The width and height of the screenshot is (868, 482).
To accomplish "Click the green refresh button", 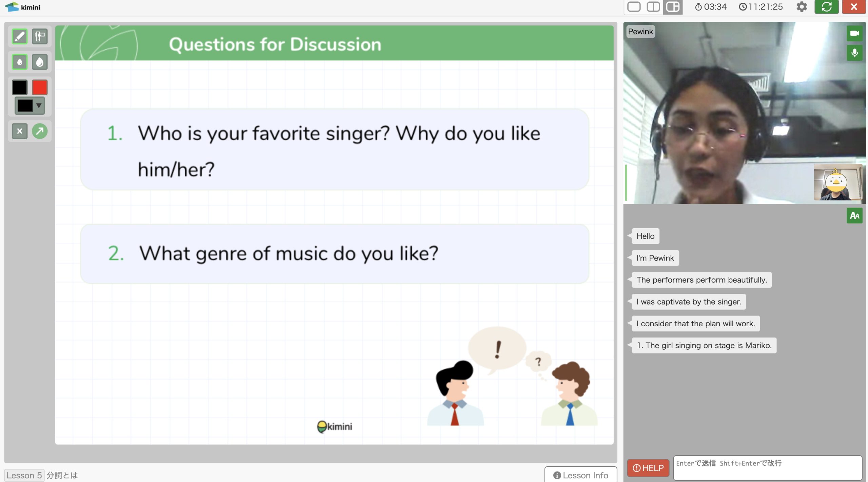I will coord(826,7).
